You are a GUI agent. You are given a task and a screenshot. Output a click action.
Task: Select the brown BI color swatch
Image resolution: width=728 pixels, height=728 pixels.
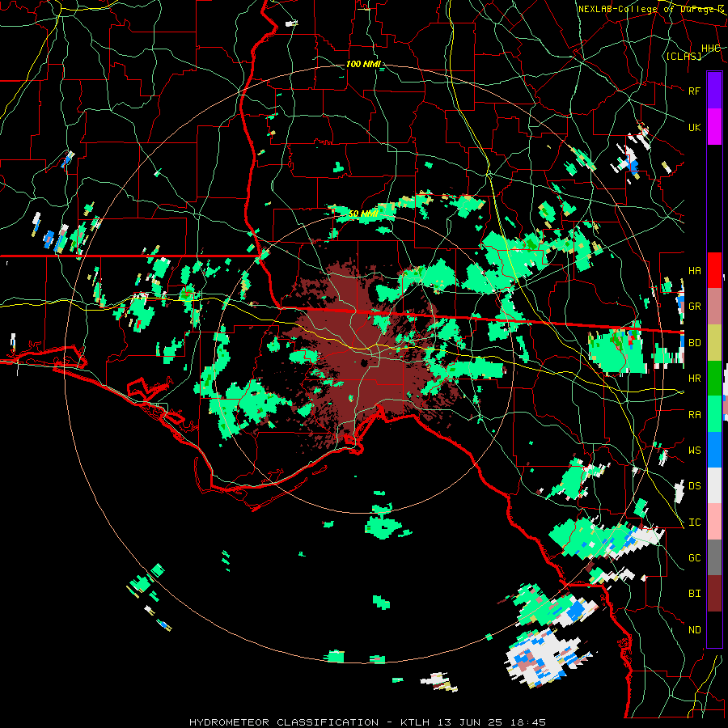(x=714, y=594)
